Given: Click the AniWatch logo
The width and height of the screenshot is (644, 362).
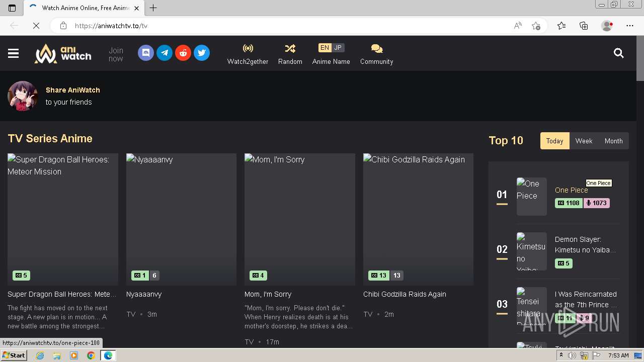Looking at the screenshot, I should point(63,53).
